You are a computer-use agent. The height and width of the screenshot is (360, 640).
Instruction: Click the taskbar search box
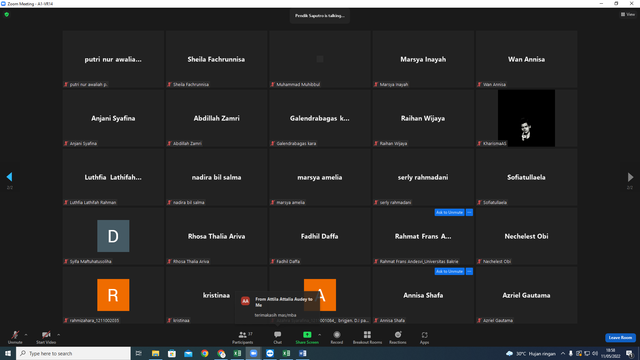(x=73, y=353)
